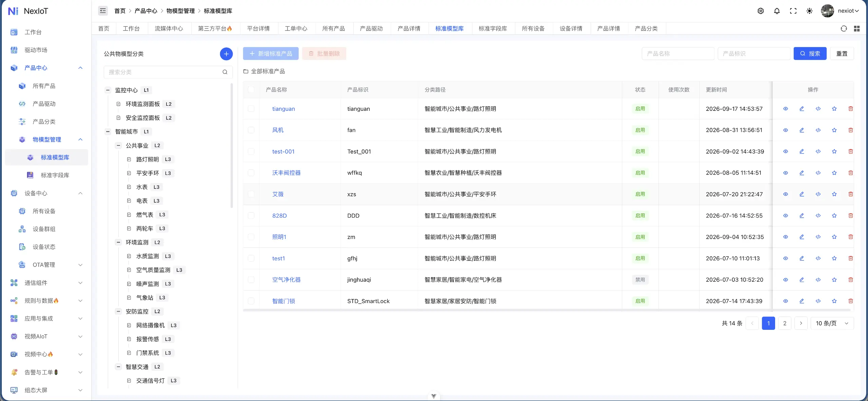View details of tianguan product row

785,109
